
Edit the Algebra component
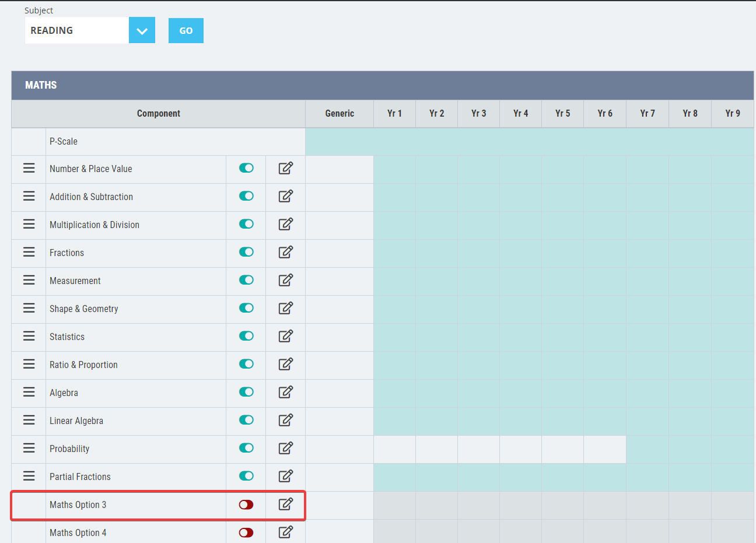[285, 393]
